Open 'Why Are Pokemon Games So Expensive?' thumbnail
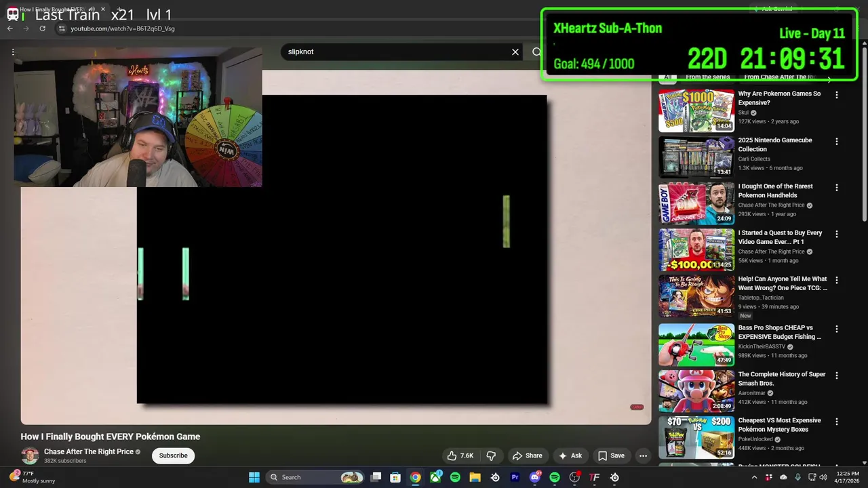 [696, 110]
